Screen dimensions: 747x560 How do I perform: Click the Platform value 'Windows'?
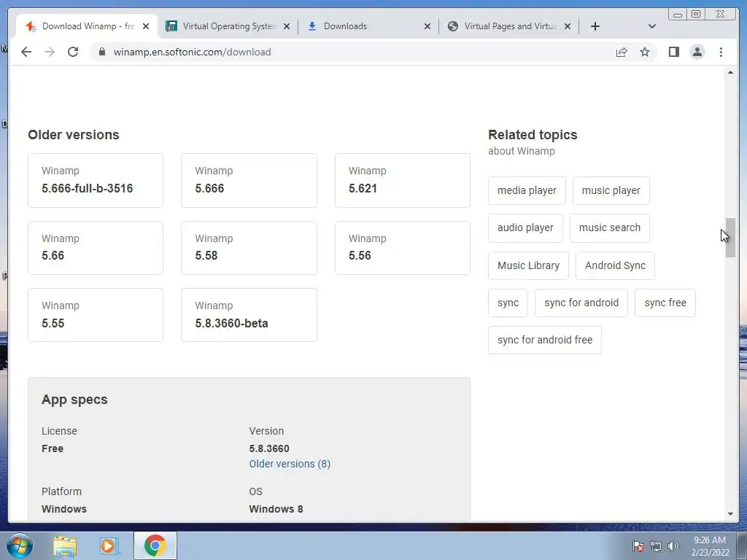coord(64,509)
